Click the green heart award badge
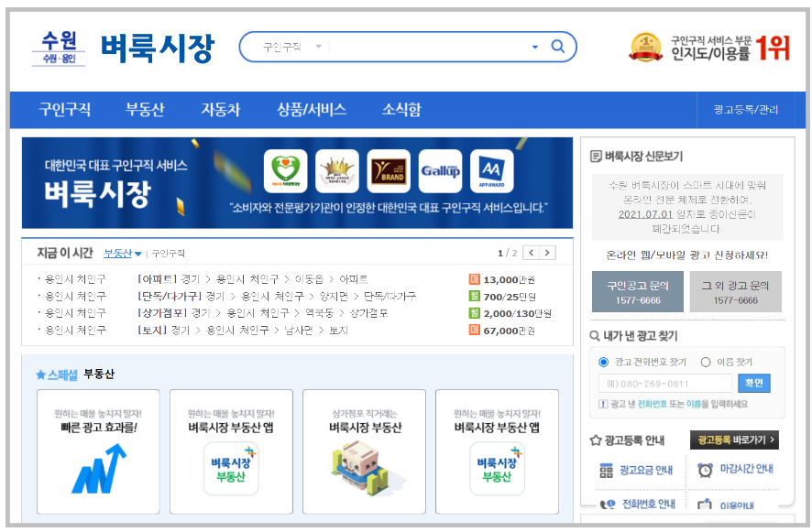 click(285, 171)
